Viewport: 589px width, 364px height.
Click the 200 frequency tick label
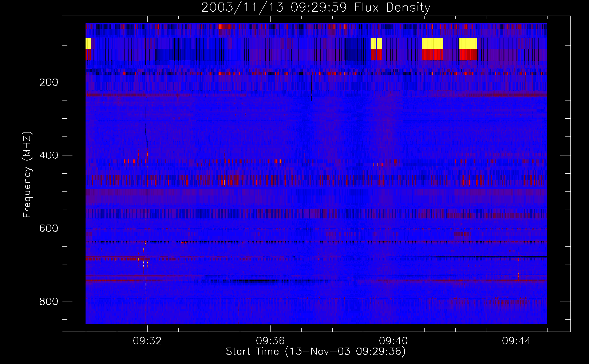49,82
